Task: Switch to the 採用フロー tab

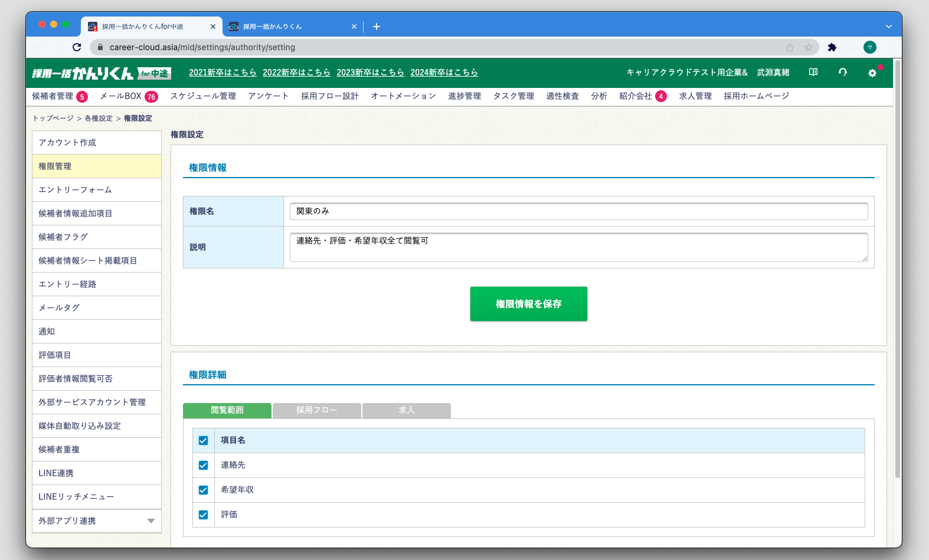Action: pyautogui.click(x=317, y=410)
